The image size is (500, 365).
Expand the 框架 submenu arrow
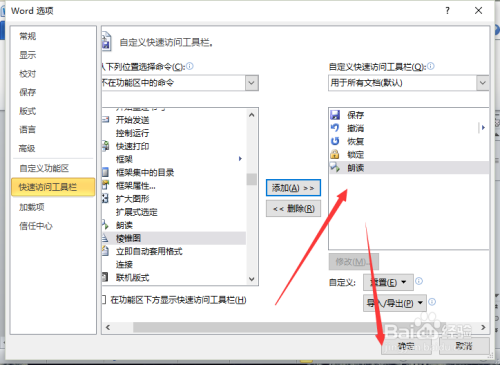pyautogui.click(x=240, y=159)
